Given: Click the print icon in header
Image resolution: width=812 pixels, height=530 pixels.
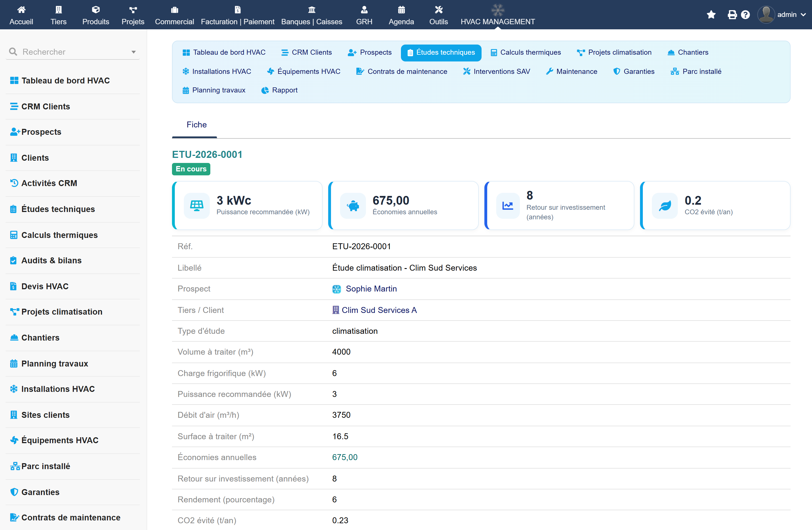Looking at the screenshot, I should pyautogui.click(x=732, y=15).
